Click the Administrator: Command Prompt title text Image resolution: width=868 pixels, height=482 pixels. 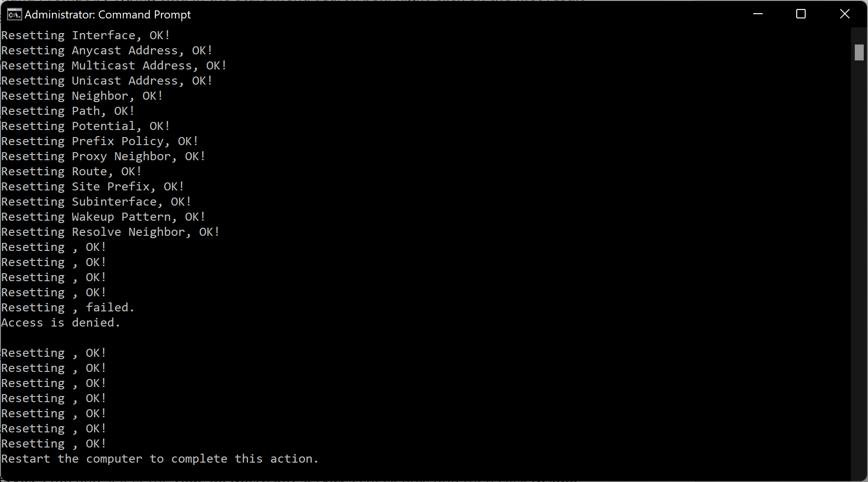pyautogui.click(x=108, y=15)
